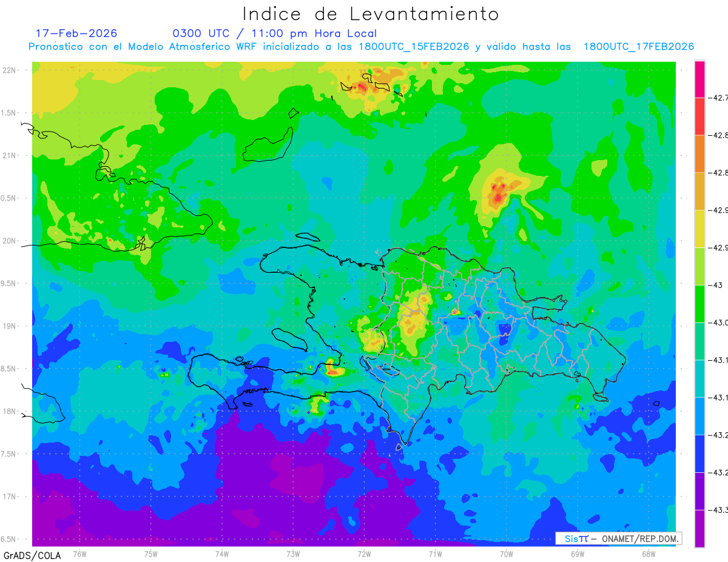
Task: Click longitude label '74W'
Action: [222, 554]
